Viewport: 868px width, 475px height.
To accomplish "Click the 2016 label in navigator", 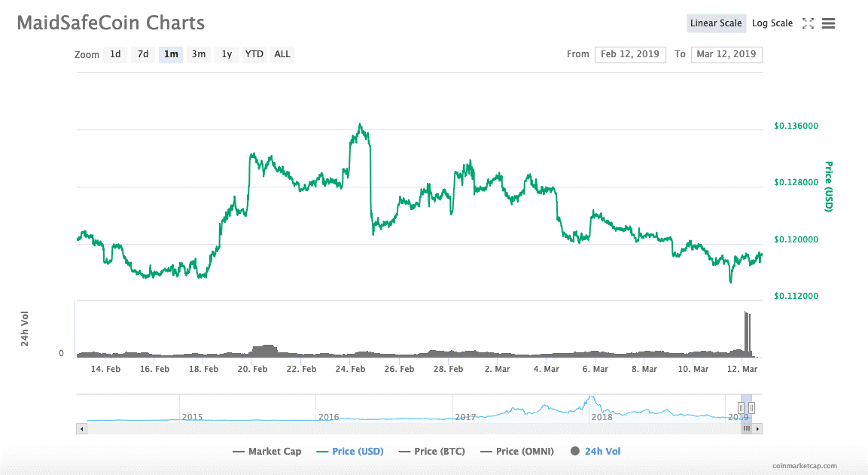I will (x=329, y=417).
